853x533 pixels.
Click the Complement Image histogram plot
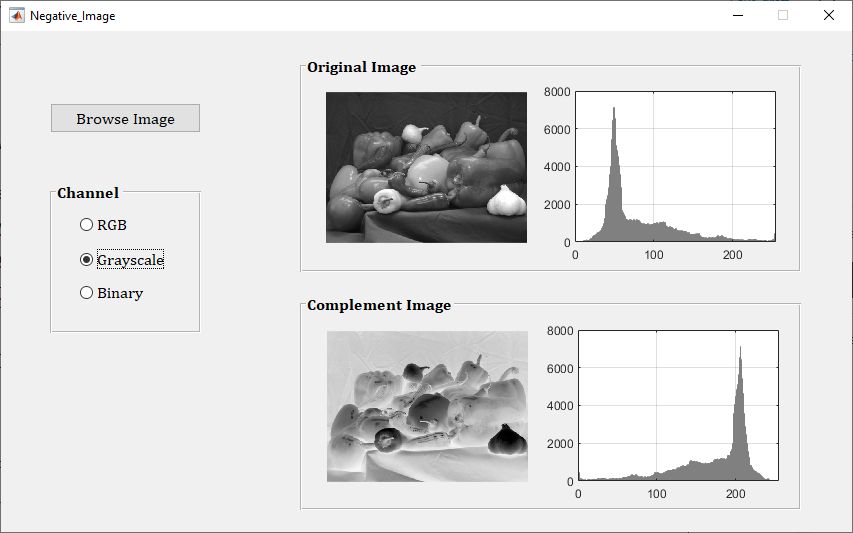678,406
